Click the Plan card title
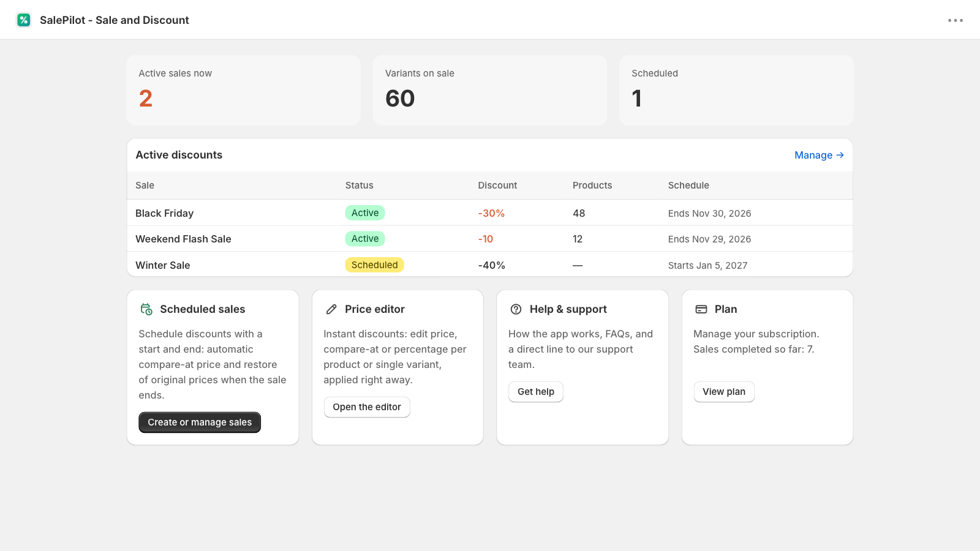Screen dimensions: 980x551 [x=726, y=309]
